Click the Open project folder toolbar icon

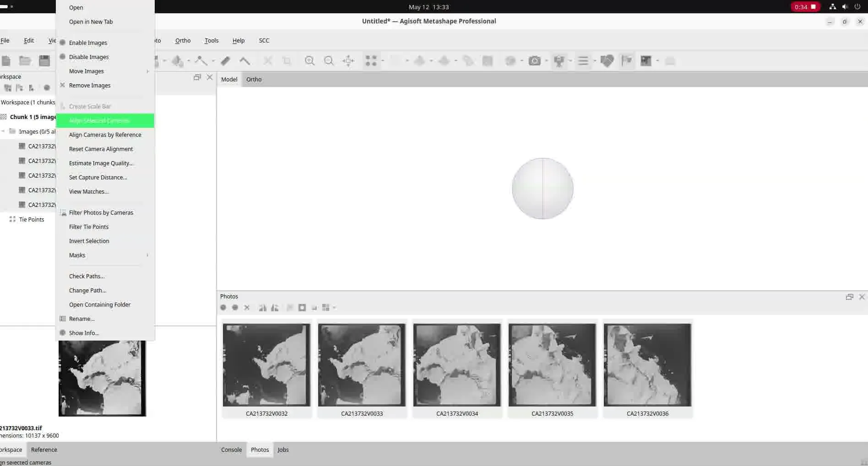(25, 61)
